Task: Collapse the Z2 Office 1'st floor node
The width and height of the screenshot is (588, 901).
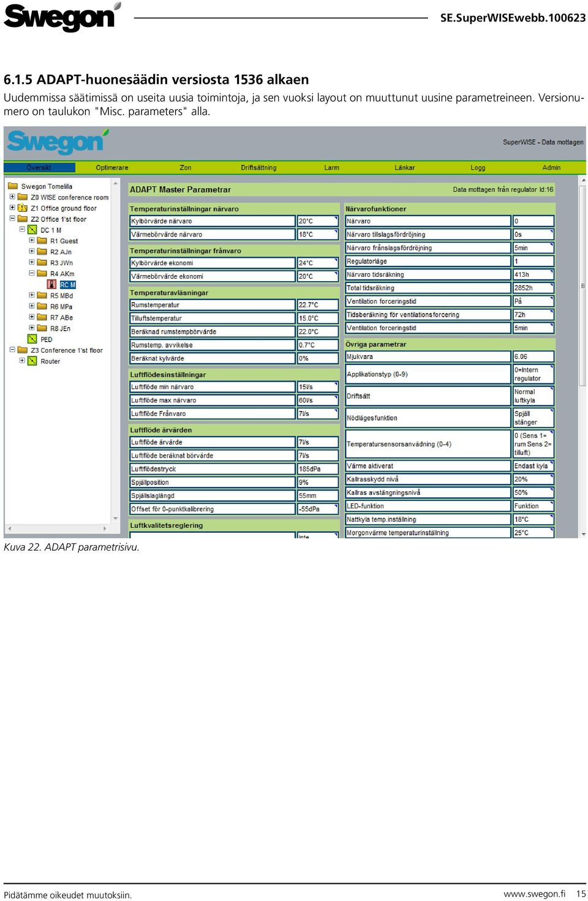Action: 12,218
